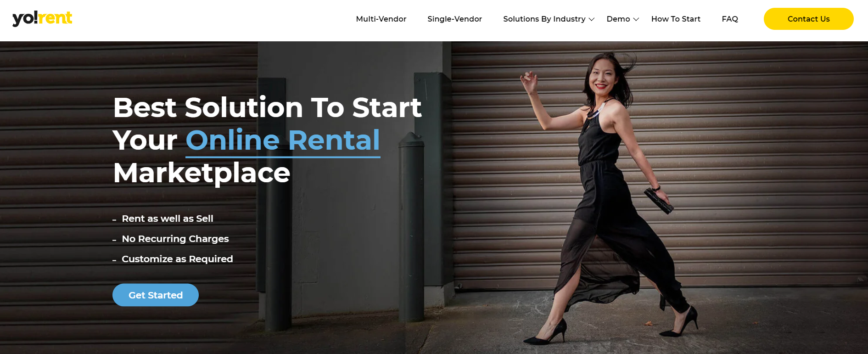Click the underlined Online Rental text
This screenshot has width=868, height=354.
coord(283,140)
